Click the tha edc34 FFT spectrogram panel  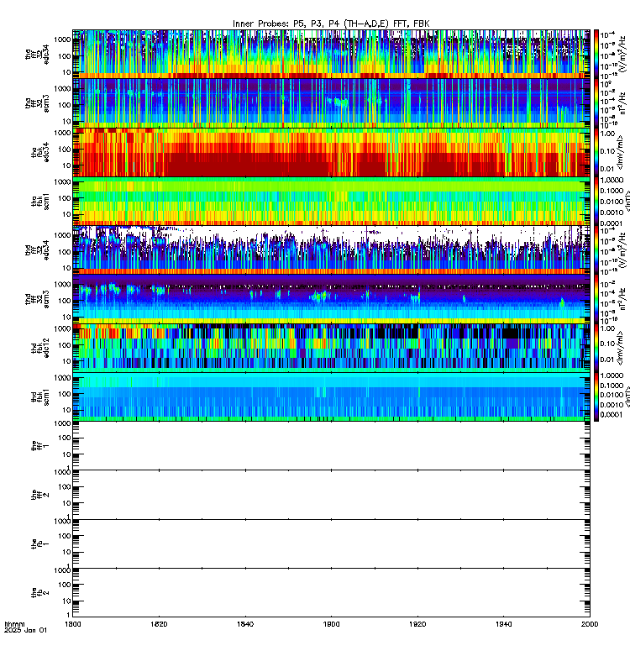click(331, 55)
